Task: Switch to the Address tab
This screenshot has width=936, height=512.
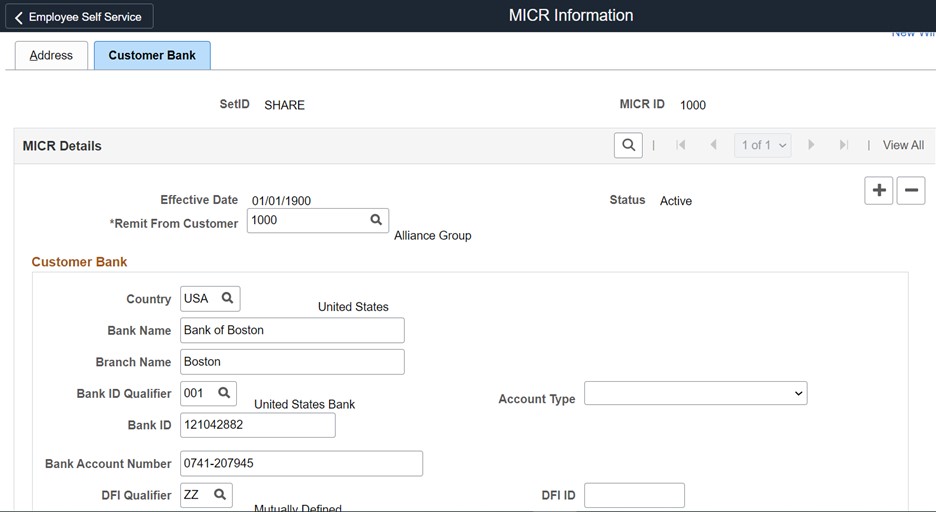Action: click(x=51, y=55)
